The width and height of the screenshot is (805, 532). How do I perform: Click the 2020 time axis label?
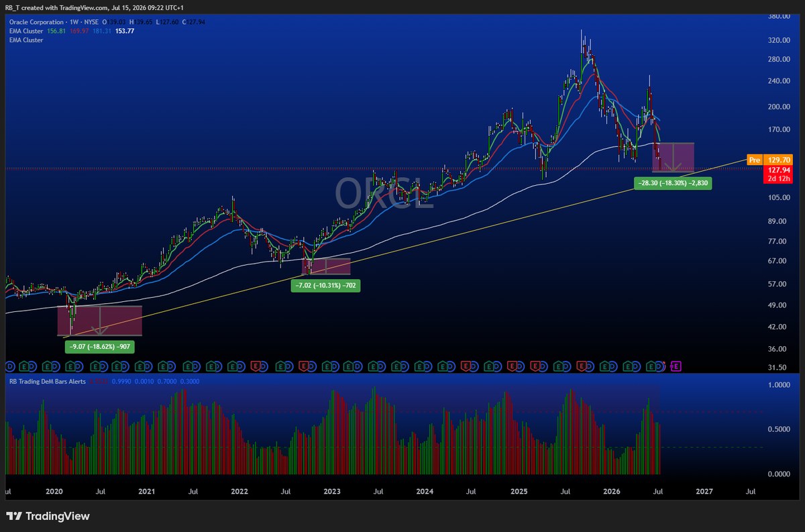pyautogui.click(x=54, y=492)
